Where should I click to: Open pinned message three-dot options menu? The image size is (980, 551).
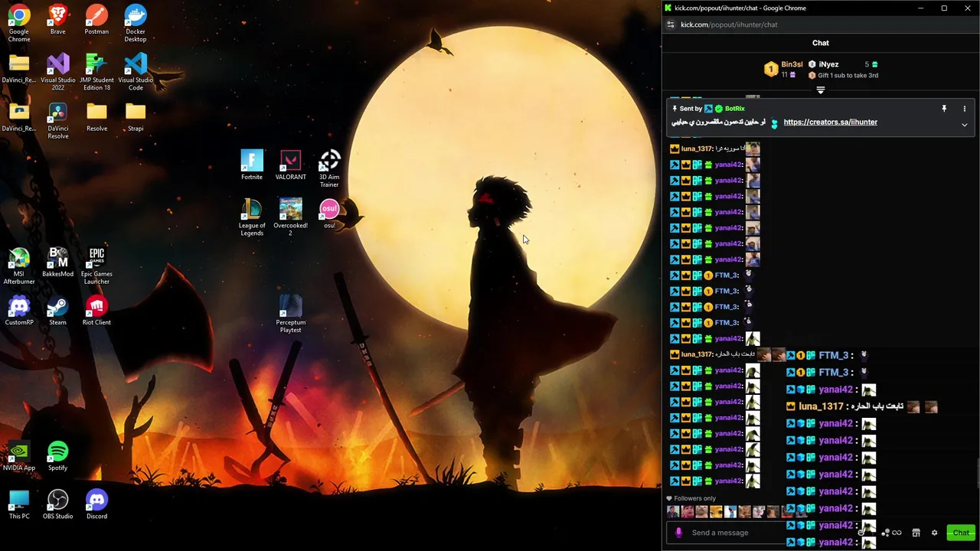coord(965,109)
